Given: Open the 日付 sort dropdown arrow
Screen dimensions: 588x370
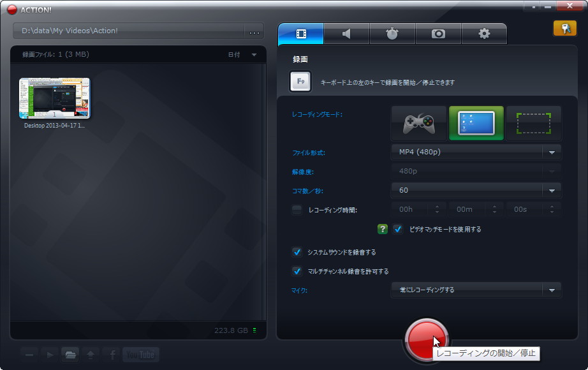Looking at the screenshot, I should pyautogui.click(x=254, y=55).
